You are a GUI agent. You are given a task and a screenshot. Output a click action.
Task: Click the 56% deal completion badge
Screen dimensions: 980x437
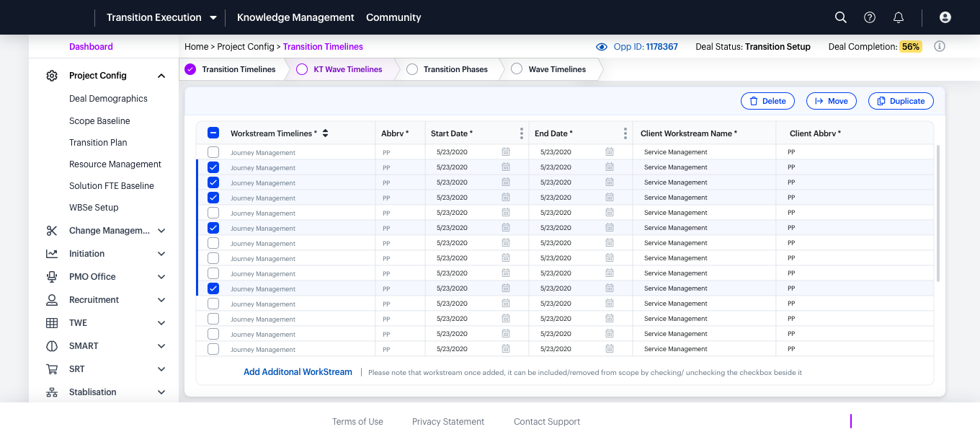(x=911, y=47)
